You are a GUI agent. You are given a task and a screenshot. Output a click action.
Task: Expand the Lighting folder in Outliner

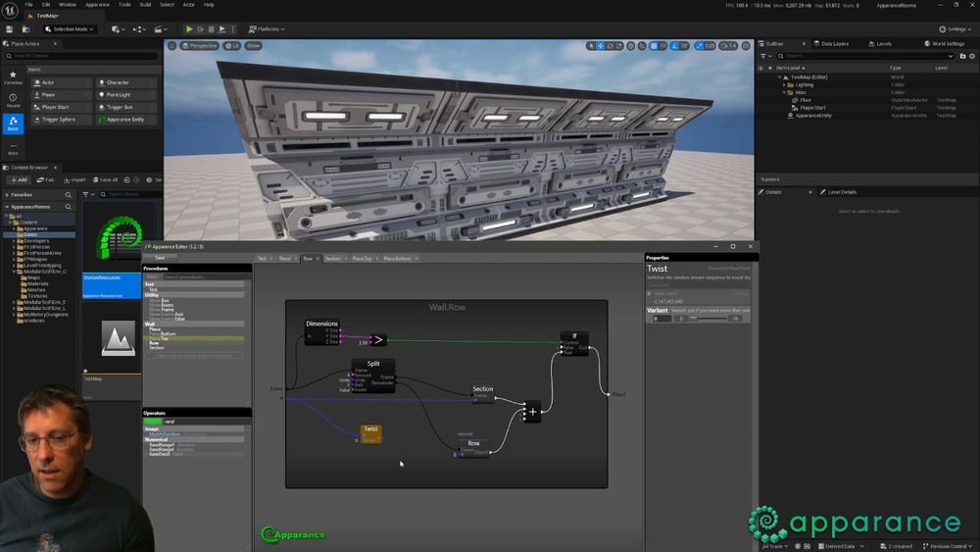(x=784, y=85)
